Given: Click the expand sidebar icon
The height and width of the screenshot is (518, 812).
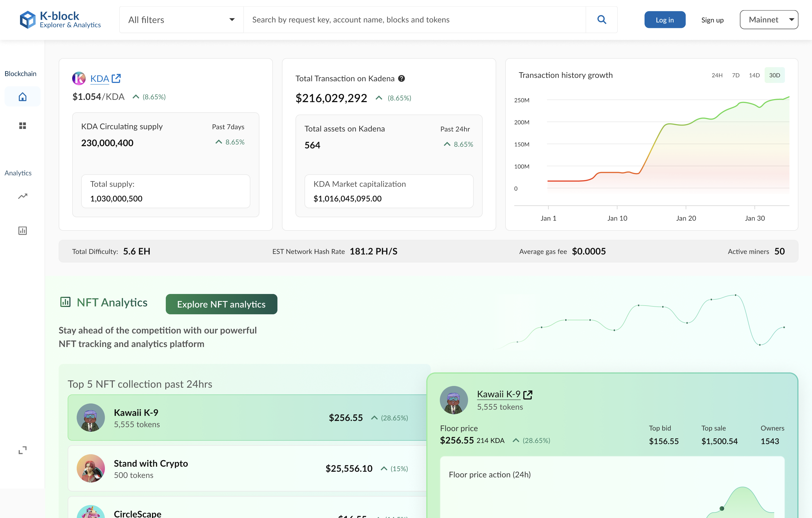Looking at the screenshot, I should [x=23, y=450].
